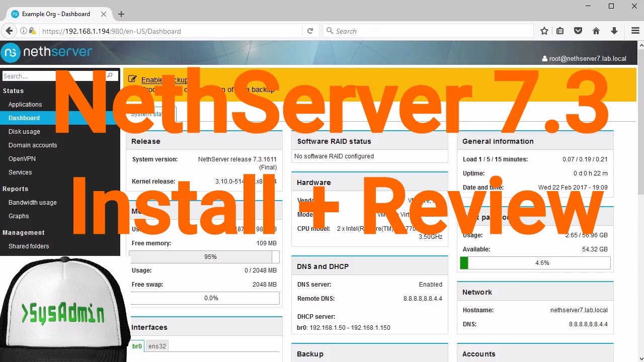Image resolution: width=644 pixels, height=362 pixels.
Task: Click the site information icon in address bar
Action: point(24,31)
